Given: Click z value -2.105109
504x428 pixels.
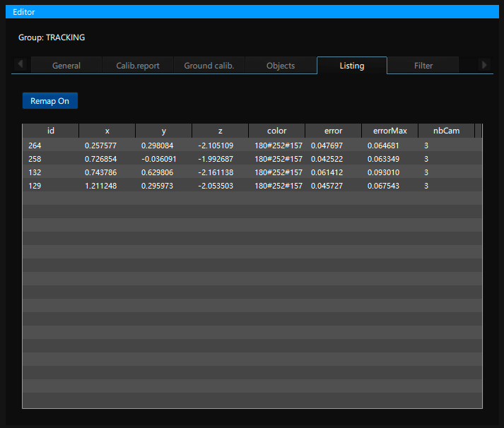Looking at the screenshot, I should point(216,145).
